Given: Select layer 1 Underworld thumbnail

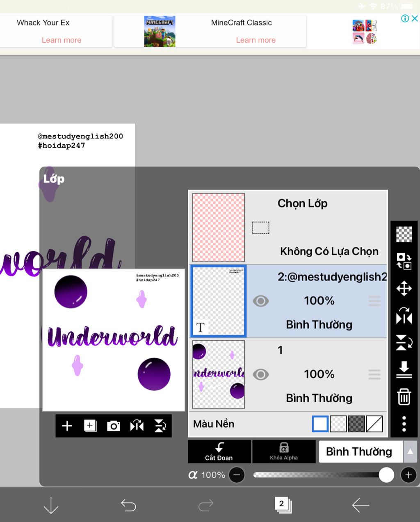Looking at the screenshot, I should [219, 374].
